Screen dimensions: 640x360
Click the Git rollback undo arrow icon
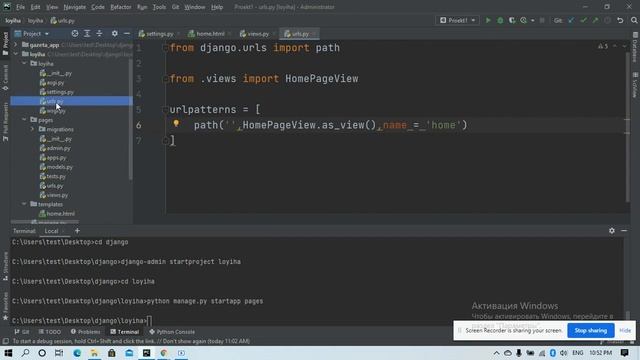[620, 20]
